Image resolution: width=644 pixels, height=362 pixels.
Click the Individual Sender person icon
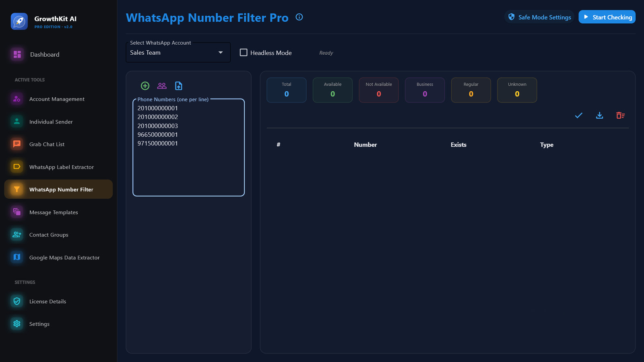(x=17, y=121)
